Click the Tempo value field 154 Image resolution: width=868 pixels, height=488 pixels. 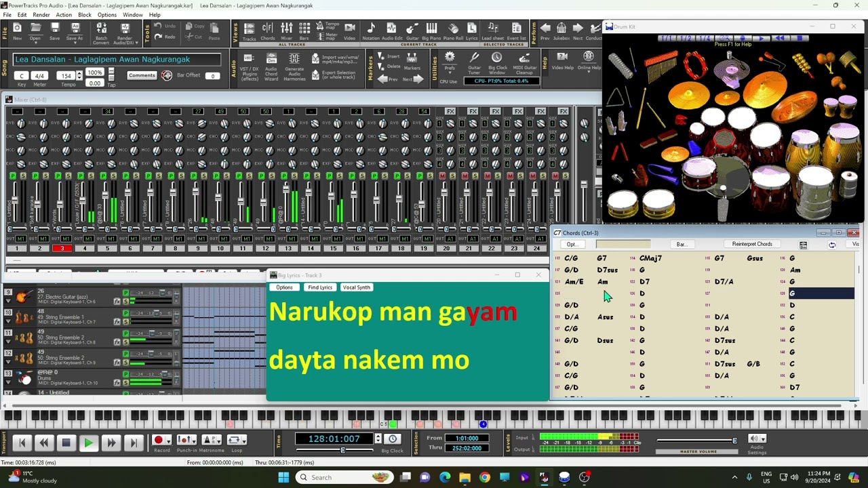[65, 75]
